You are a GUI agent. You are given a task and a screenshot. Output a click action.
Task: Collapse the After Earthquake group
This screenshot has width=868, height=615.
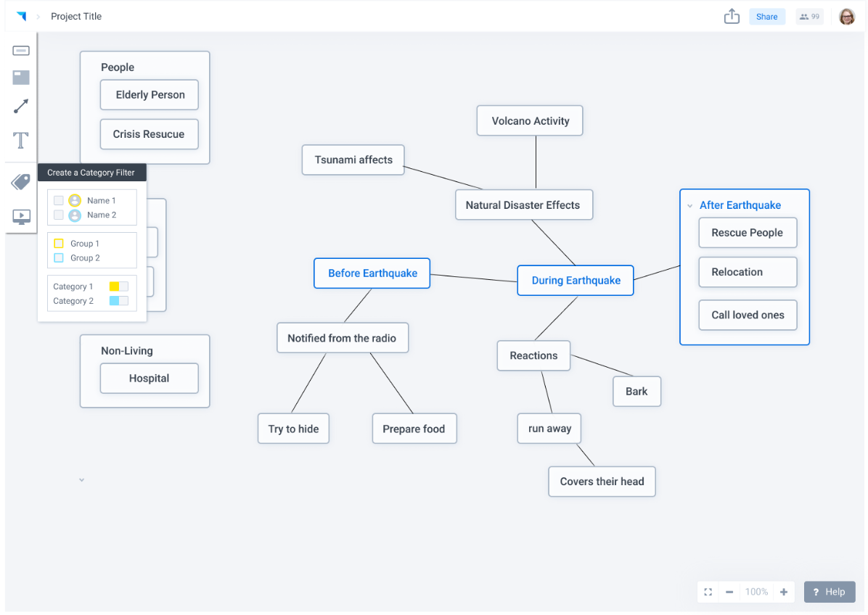[x=689, y=206]
